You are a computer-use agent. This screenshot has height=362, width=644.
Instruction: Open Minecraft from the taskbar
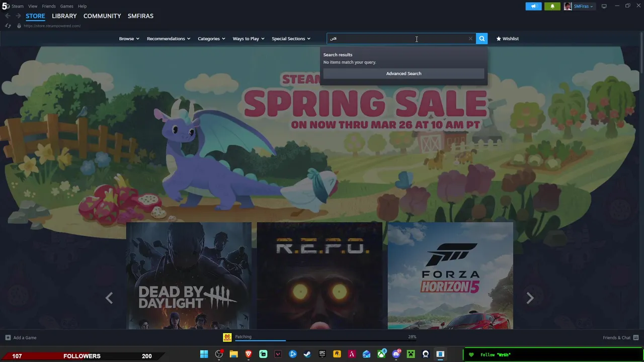pyautogui.click(x=411, y=354)
